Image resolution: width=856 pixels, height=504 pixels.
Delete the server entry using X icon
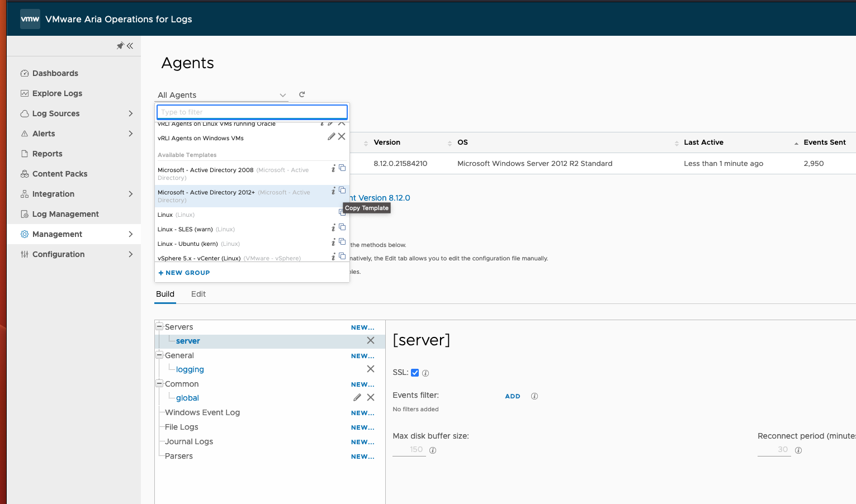point(371,340)
